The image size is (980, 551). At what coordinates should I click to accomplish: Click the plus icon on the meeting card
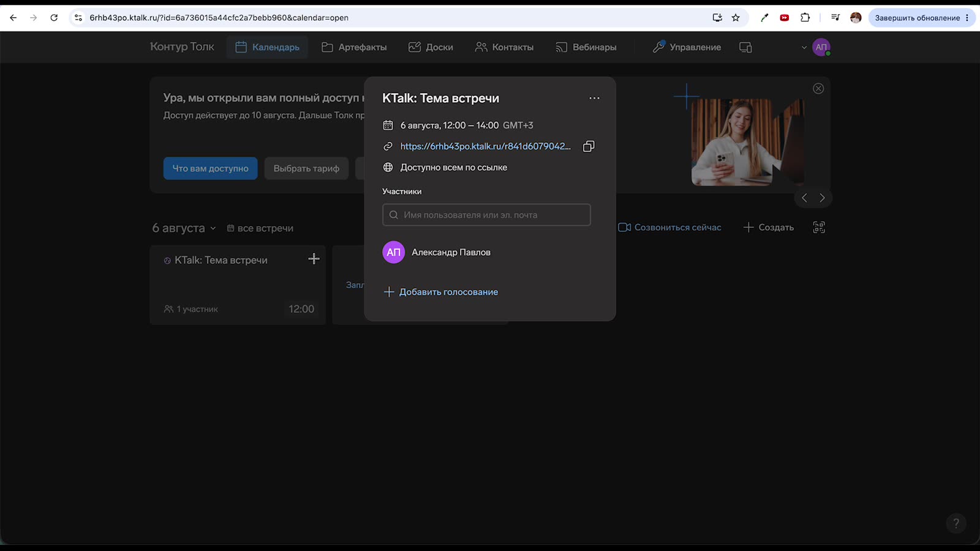coord(314,259)
